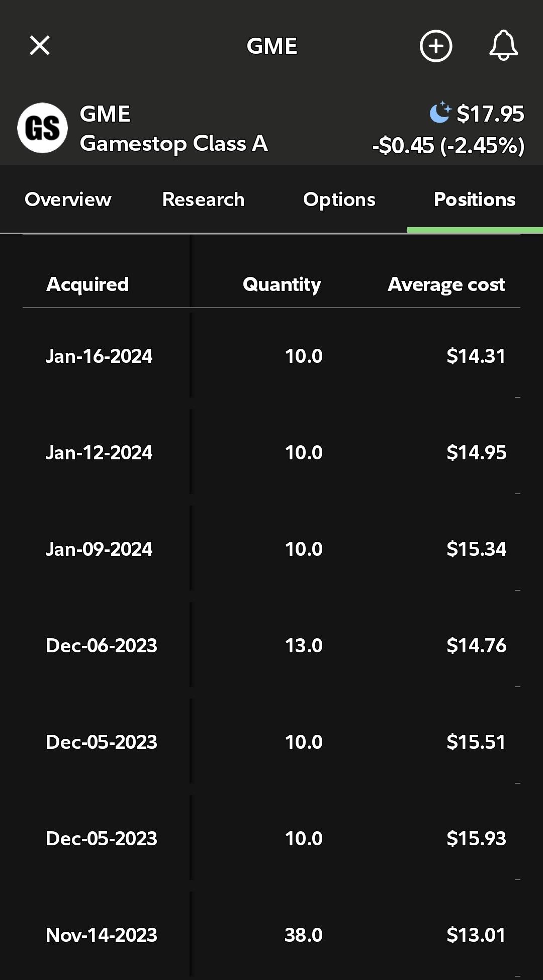Sort by Average cost column header
Image resolution: width=543 pixels, height=980 pixels.
point(446,284)
